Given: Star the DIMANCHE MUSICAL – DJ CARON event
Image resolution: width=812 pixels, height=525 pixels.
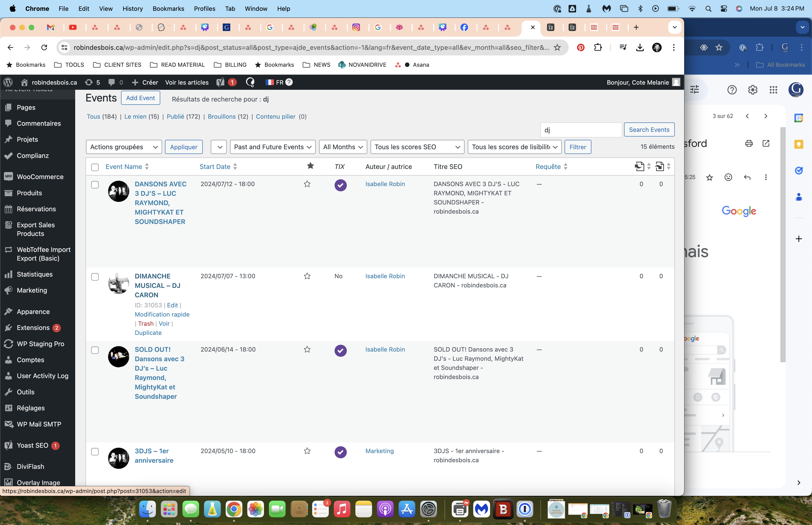Looking at the screenshot, I should (x=307, y=276).
